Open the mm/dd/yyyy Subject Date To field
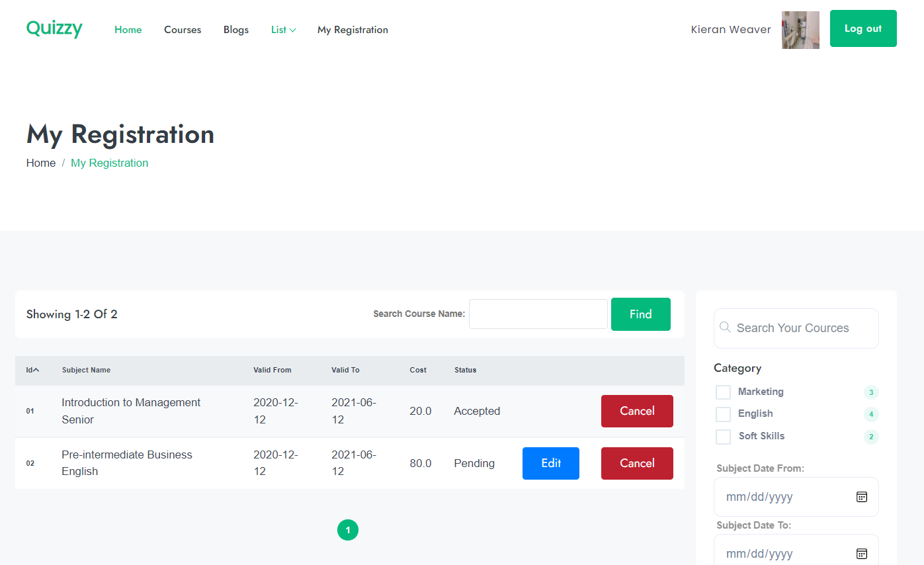 [780, 553]
